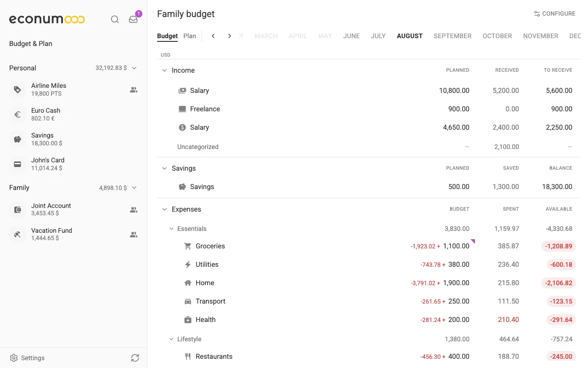Click shared users icon next to Airline Miles

(x=134, y=90)
